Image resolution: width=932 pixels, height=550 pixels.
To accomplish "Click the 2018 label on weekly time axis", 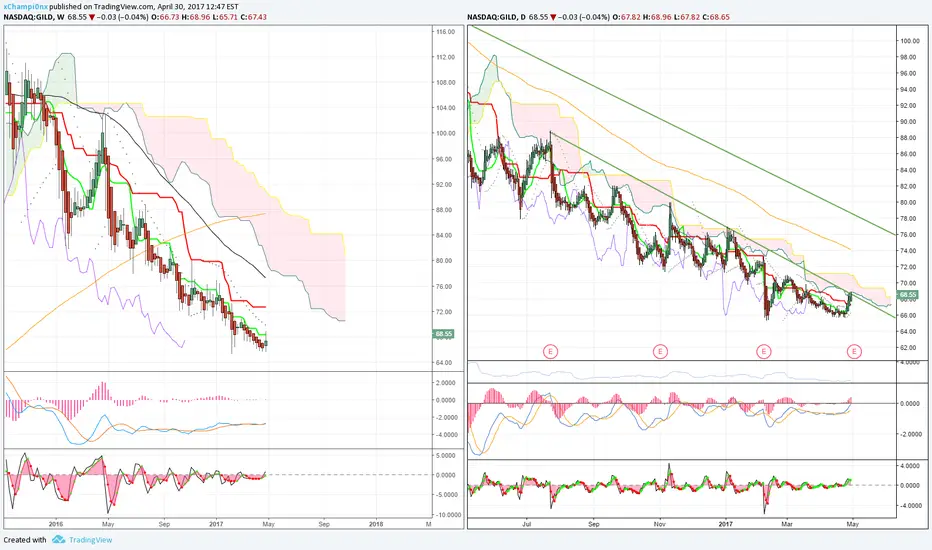I will coord(376,524).
